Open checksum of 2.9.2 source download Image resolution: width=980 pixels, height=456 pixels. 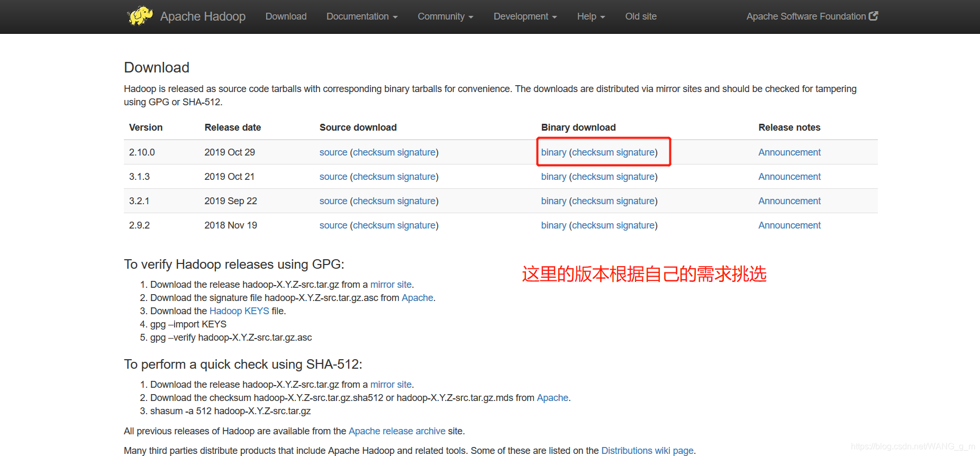click(x=374, y=225)
